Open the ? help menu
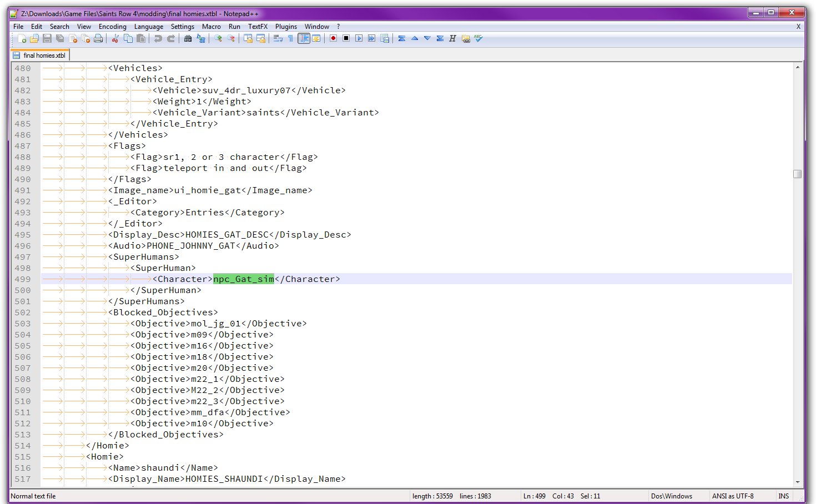Image resolution: width=816 pixels, height=504 pixels. coord(338,26)
